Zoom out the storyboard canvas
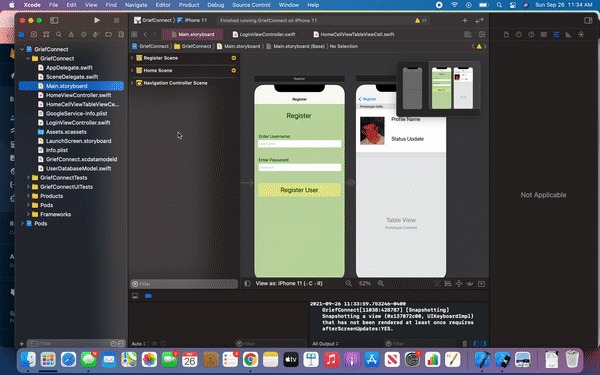600x375 pixels. (349, 284)
